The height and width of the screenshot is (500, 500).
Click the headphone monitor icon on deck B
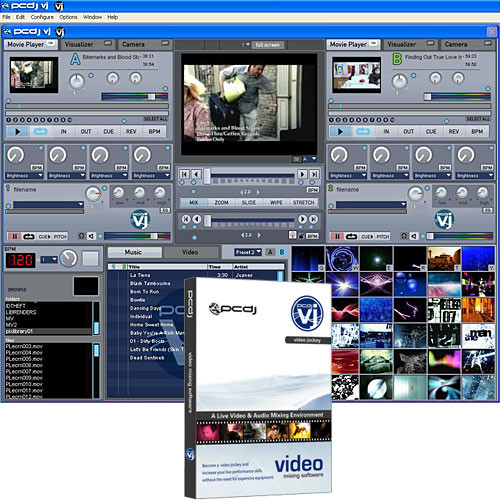click(x=404, y=236)
